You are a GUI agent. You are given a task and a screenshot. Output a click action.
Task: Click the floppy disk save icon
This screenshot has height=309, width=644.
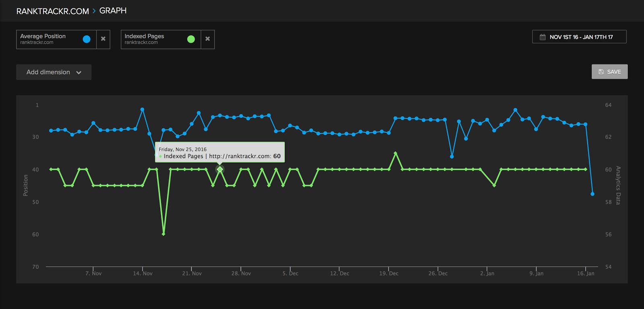coord(601,72)
